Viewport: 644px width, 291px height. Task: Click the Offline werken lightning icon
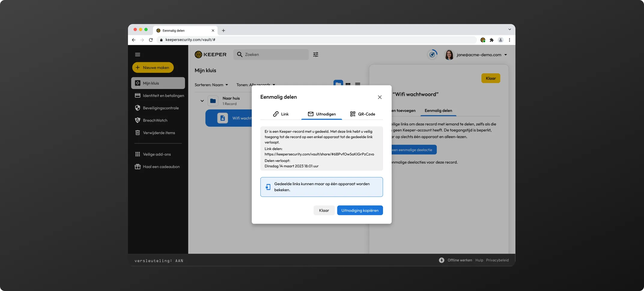(x=442, y=260)
